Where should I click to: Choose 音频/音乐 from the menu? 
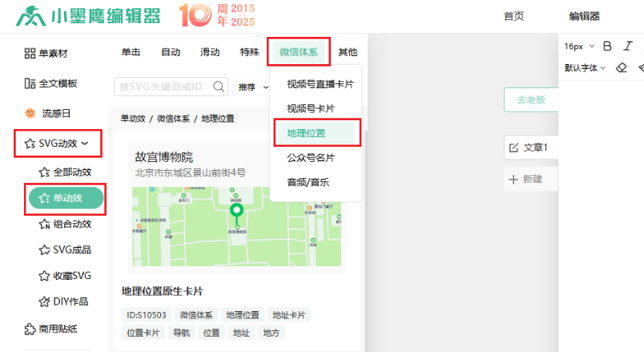[308, 182]
